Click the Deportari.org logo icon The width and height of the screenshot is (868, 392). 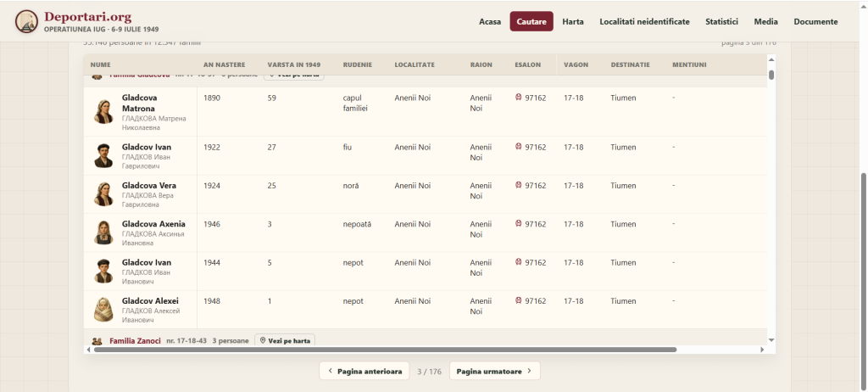26,21
